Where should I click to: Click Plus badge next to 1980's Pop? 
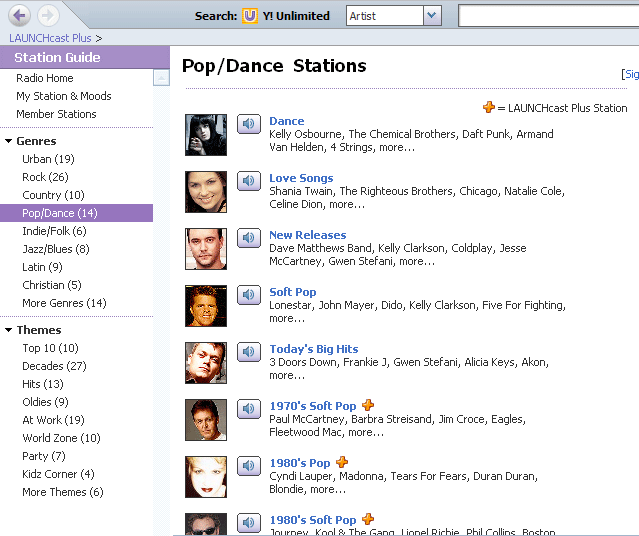[342, 462]
